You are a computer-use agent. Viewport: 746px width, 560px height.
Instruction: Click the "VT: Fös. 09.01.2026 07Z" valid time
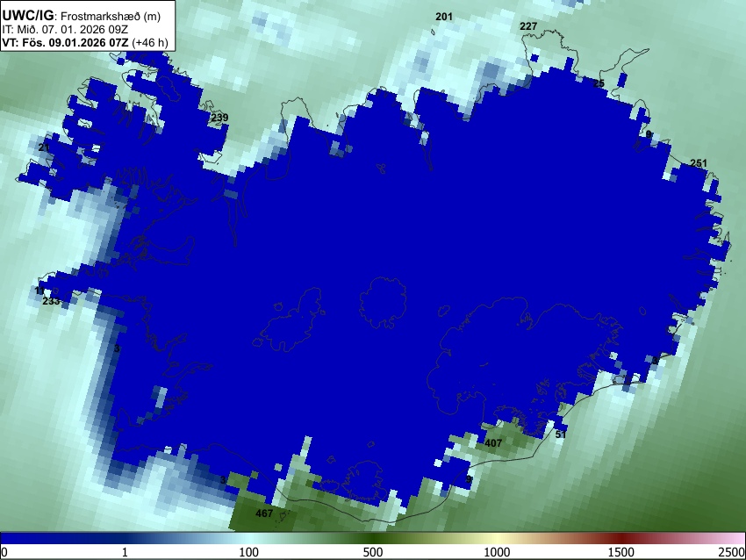(x=65, y=43)
